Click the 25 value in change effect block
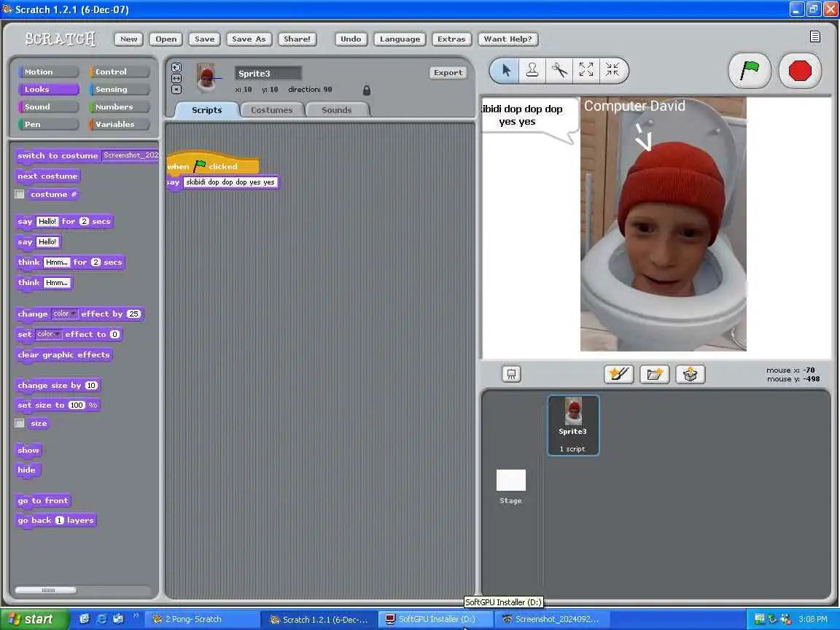The height and width of the screenshot is (630, 840). (134, 314)
